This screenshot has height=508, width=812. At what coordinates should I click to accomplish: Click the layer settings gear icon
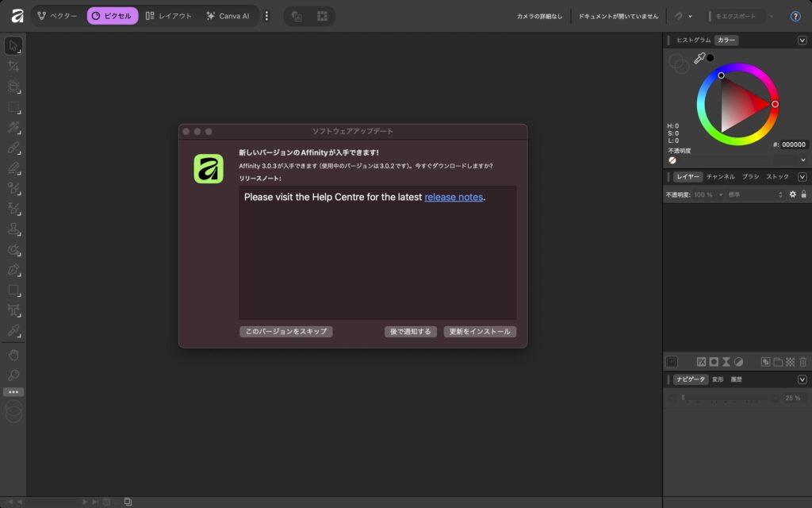click(x=791, y=194)
